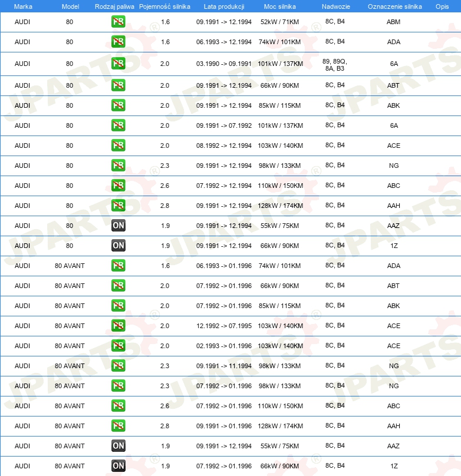The image size is (461, 476).
Task: Click engine code ABM cell
Action: click(x=393, y=22)
